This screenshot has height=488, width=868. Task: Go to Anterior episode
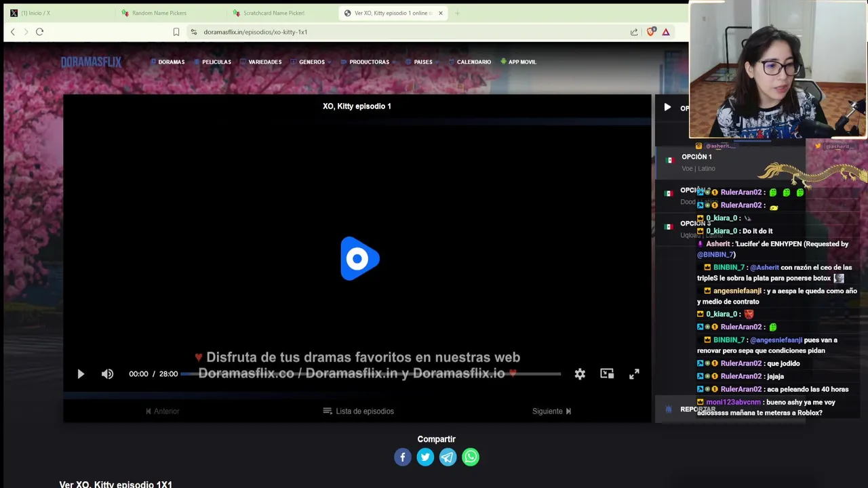(x=163, y=411)
